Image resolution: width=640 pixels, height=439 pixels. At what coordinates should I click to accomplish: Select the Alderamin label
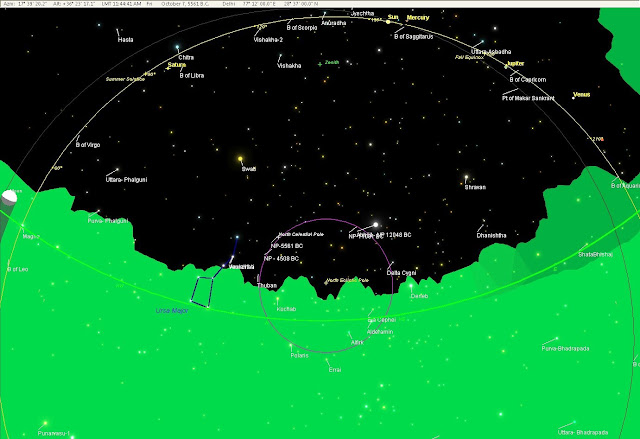[x=380, y=332]
